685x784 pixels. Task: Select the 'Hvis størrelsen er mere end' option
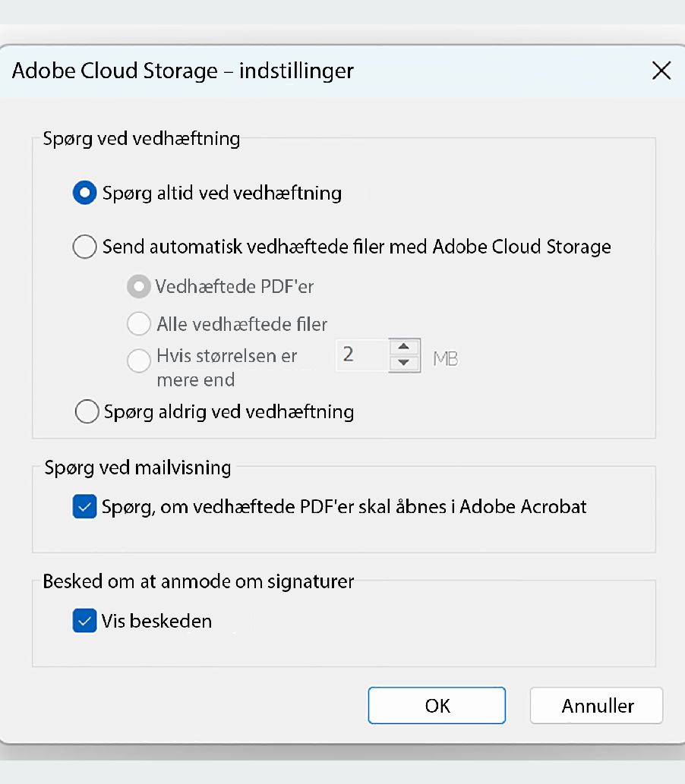click(x=139, y=361)
